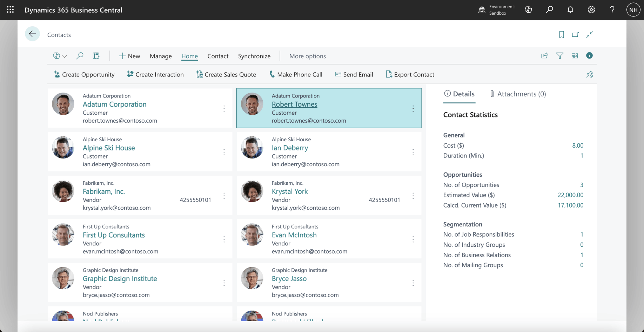Open the Alpine Ski House contact link
The width and height of the screenshot is (644, 332).
[109, 148]
